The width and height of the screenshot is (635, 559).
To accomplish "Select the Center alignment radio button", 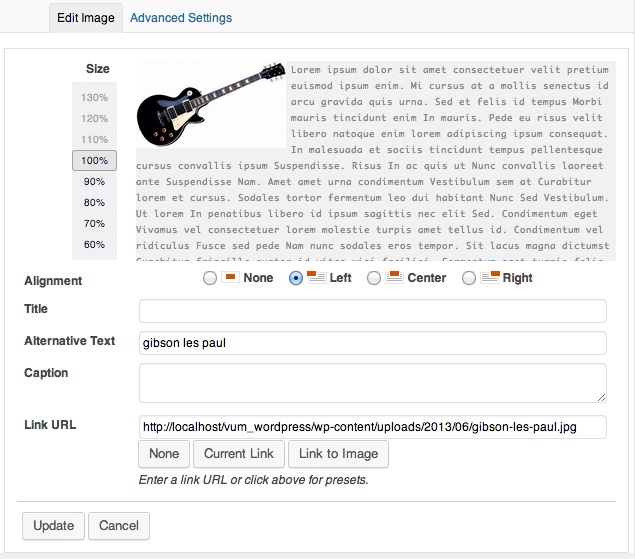I will (374, 278).
